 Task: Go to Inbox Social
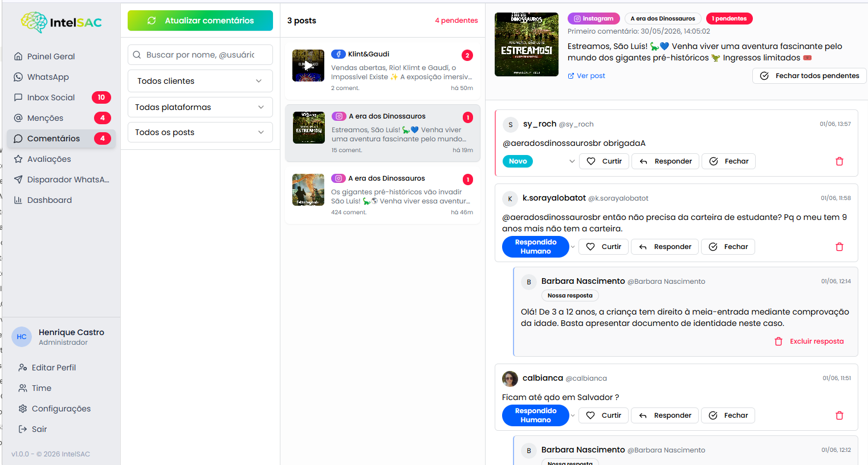(x=61, y=97)
